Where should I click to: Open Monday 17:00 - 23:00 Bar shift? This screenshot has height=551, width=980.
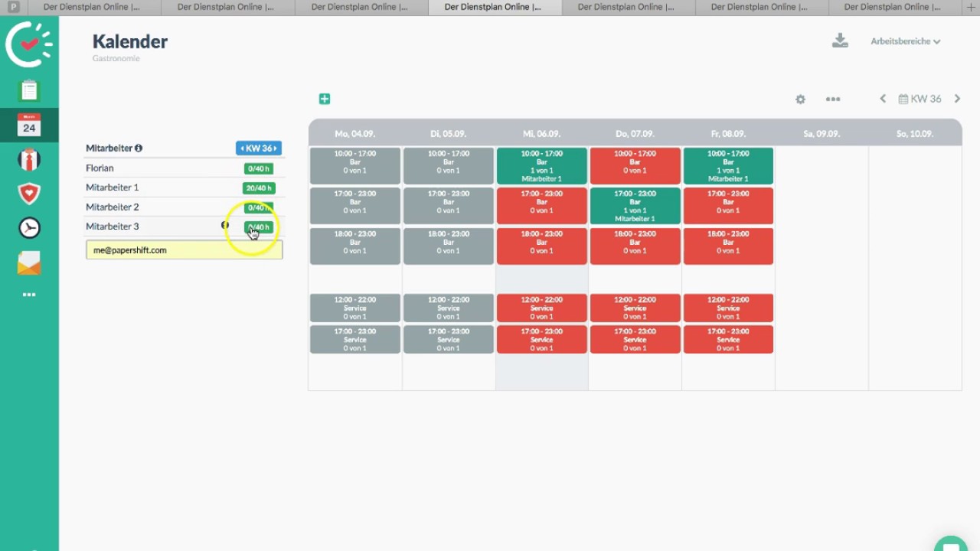tap(355, 206)
